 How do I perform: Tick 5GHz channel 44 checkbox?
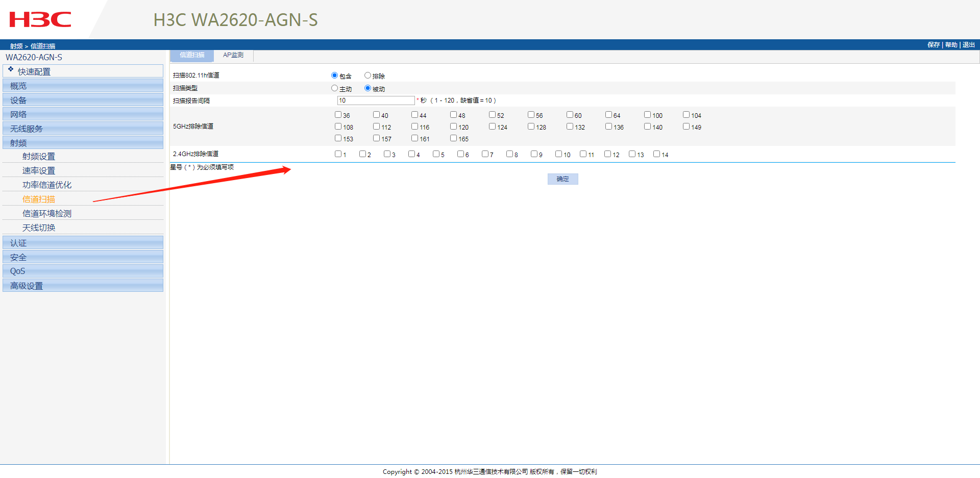[414, 115]
